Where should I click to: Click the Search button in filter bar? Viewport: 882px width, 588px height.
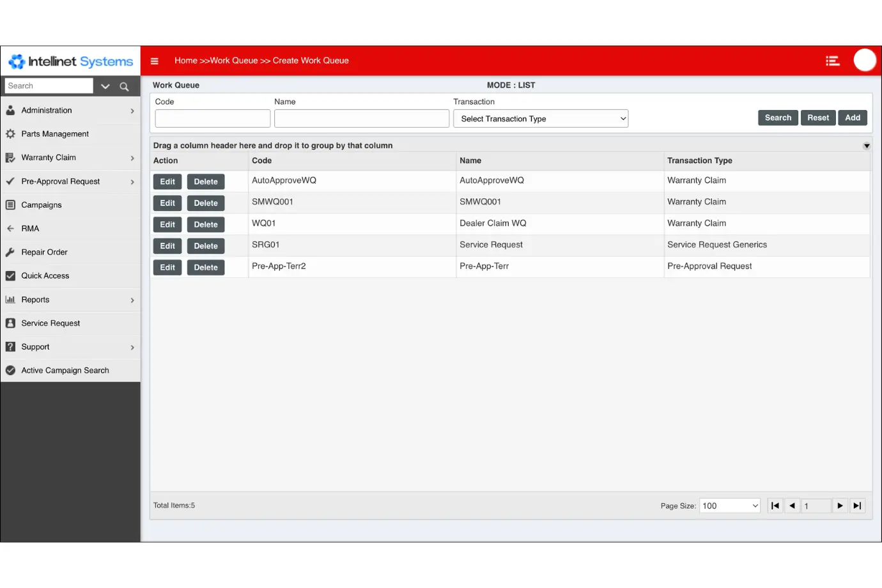778,118
